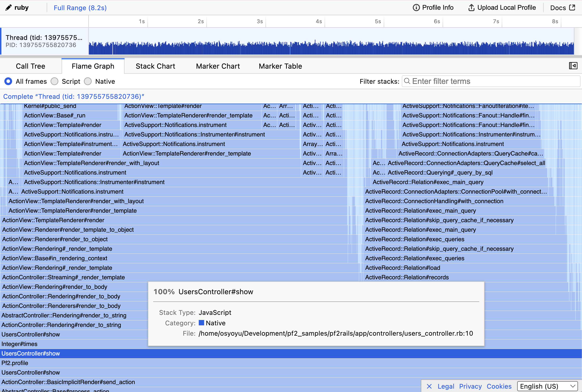Click Full Range (8.2s) breadcrumb
This screenshot has width=582, height=392.
point(80,8)
